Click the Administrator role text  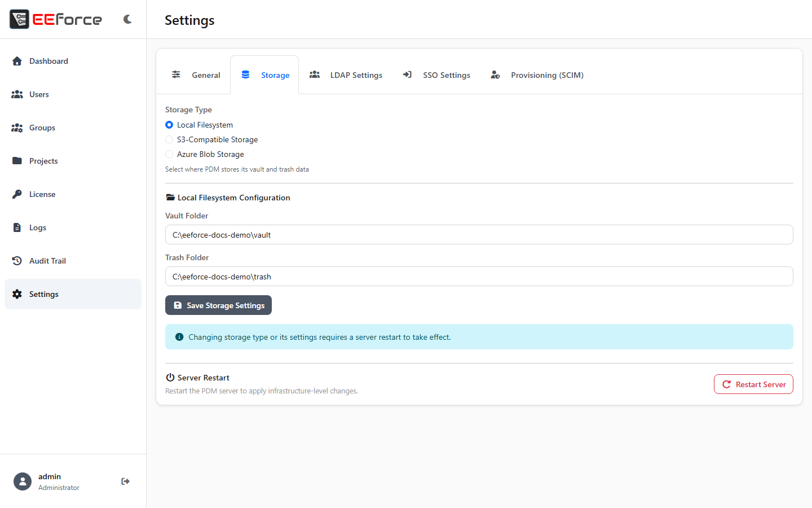(x=59, y=488)
